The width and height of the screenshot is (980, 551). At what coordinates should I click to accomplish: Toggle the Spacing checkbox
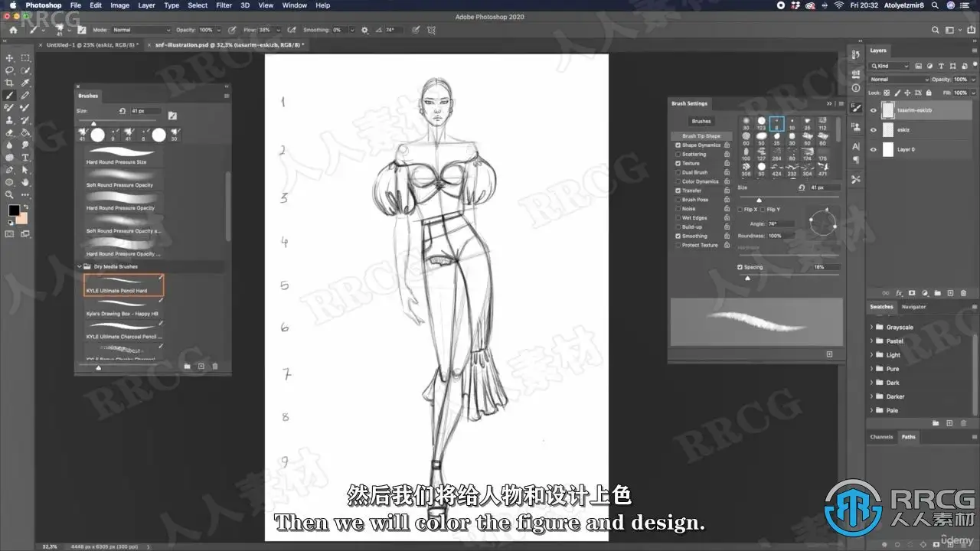[x=740, y=267]
